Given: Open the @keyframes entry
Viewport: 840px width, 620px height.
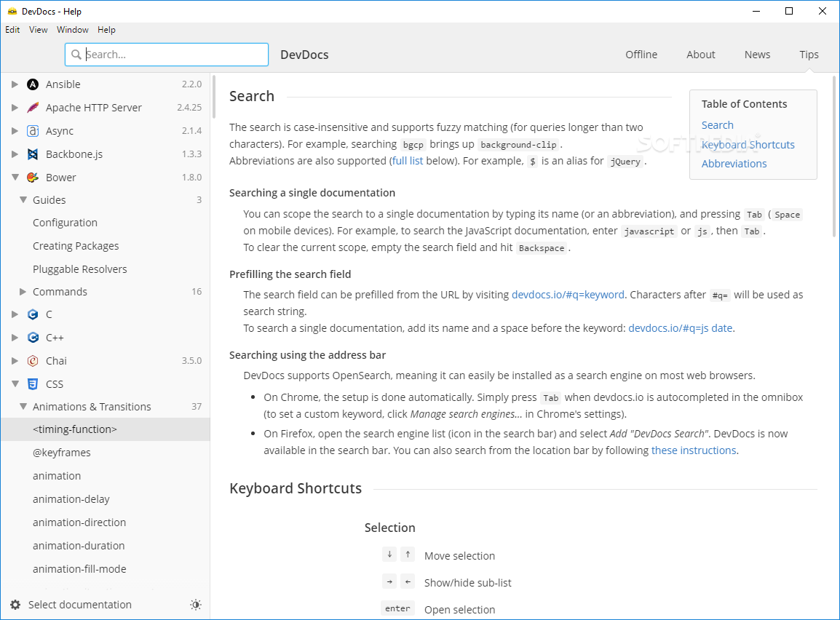Looking at the screenshot, I should tap(106, 453).
